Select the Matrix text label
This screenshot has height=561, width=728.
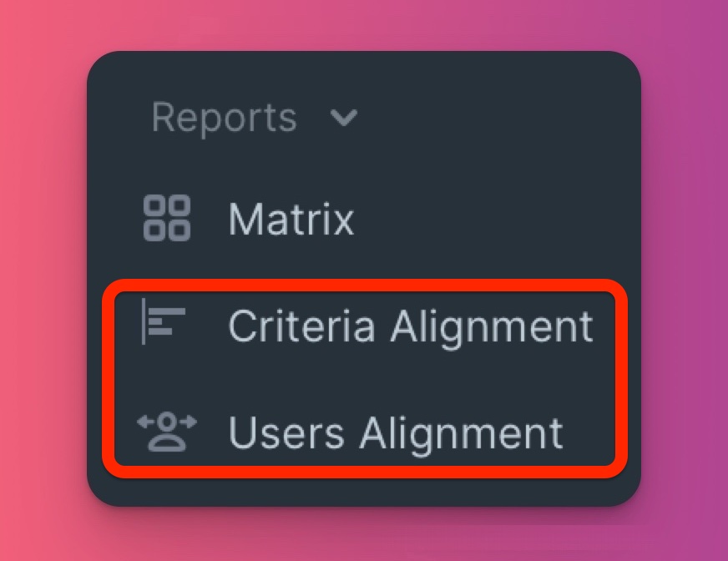tap(291, 219)
